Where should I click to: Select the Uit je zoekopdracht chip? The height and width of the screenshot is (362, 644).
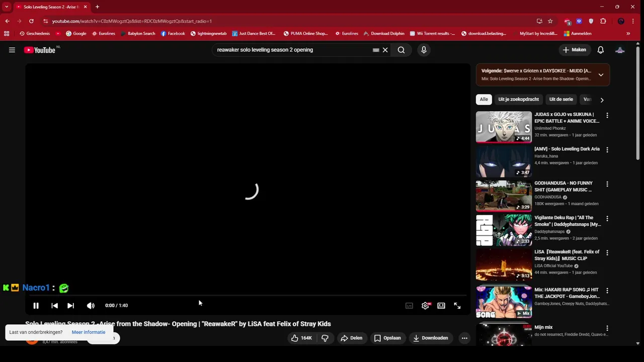pyautogui.click(x=518, y=99)
